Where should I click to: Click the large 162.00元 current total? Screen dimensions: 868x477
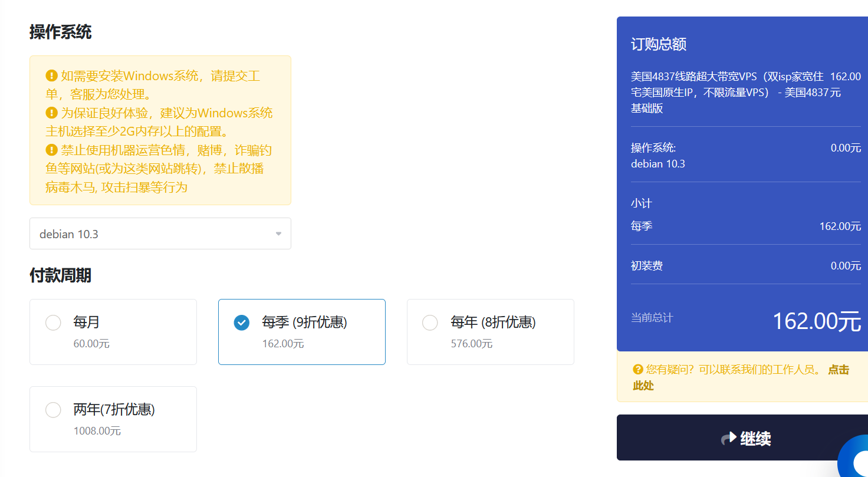816,321
